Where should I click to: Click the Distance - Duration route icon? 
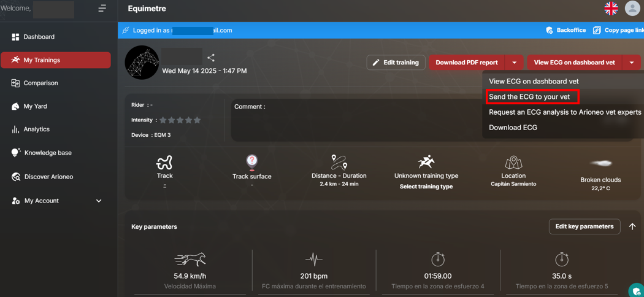[339, 163]
